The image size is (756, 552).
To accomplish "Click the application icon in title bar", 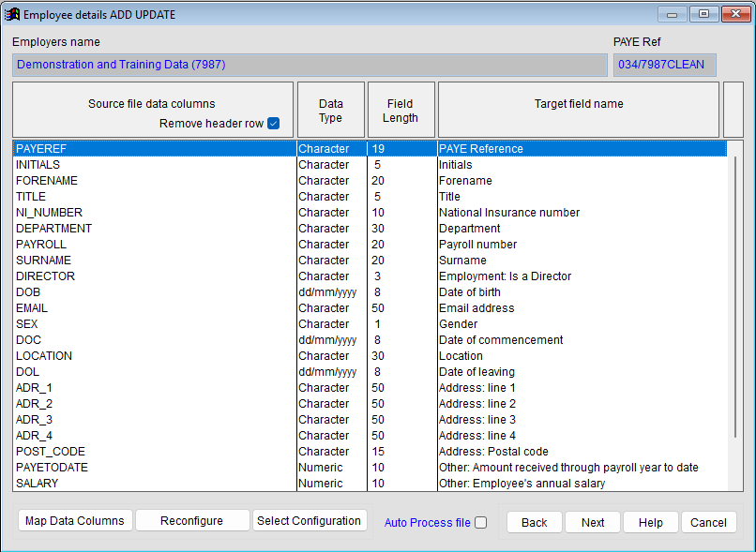I will 12,14.
